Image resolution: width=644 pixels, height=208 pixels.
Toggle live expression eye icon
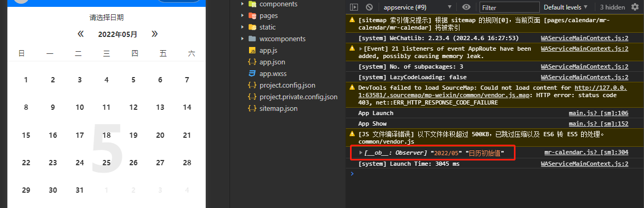[x=466, y=7]
